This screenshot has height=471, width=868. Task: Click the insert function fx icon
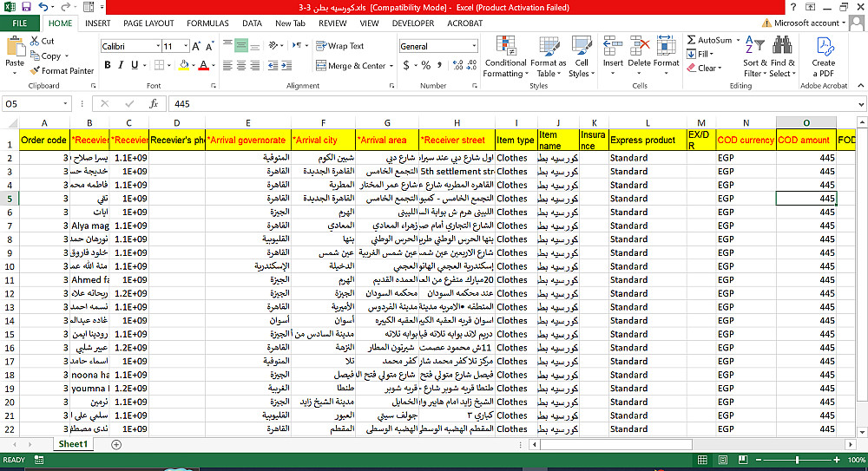[154, 104]
